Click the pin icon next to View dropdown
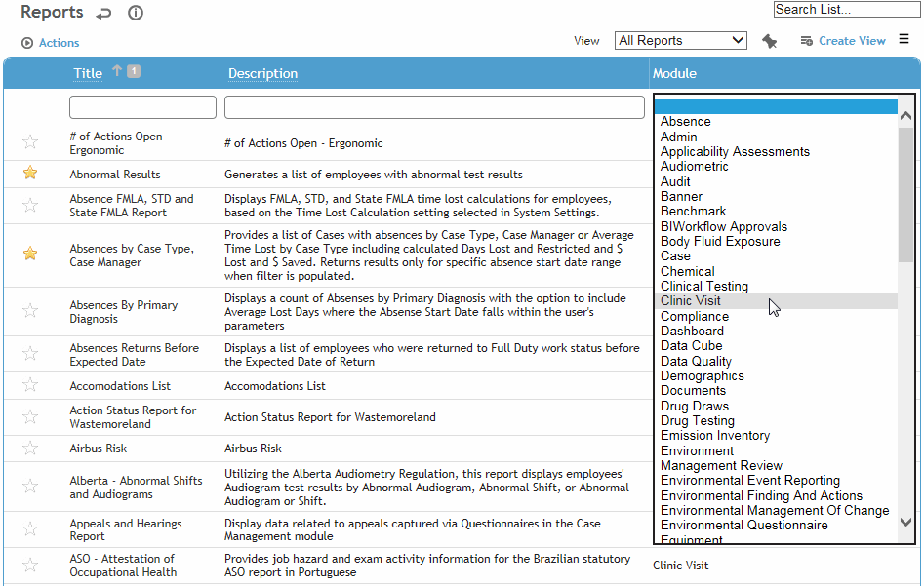This screenshot has width=924, height=586. [x=769, y=41]
